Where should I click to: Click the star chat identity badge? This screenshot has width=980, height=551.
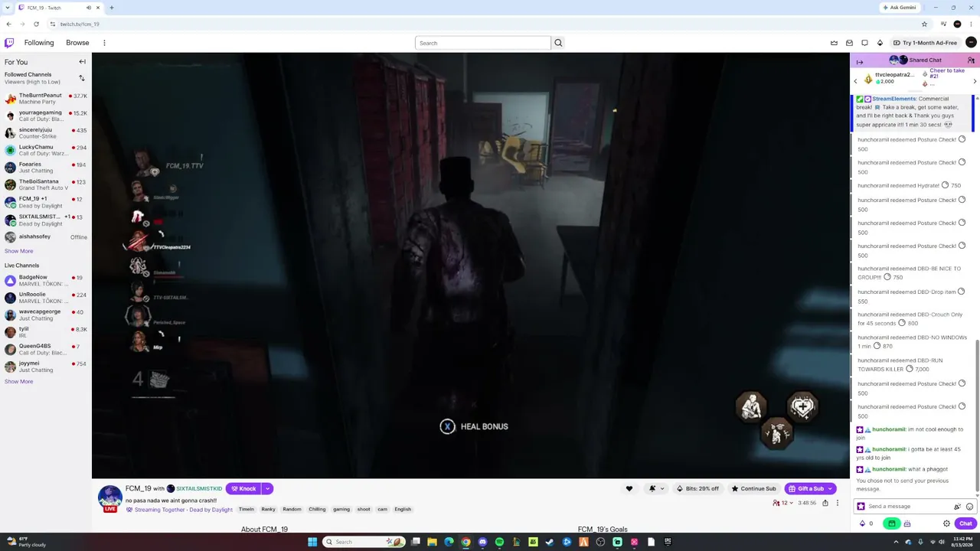[x=861, y=507]
